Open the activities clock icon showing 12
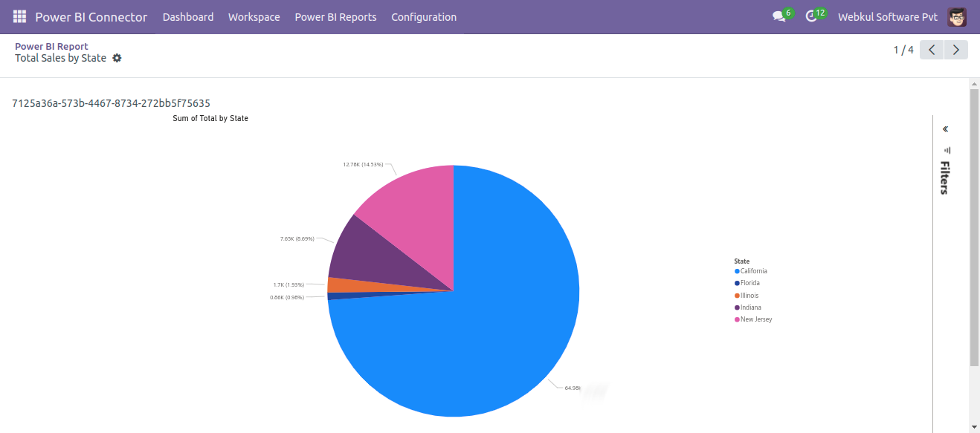The width and height of the screenshot is (980, 433). click(812, 16)
